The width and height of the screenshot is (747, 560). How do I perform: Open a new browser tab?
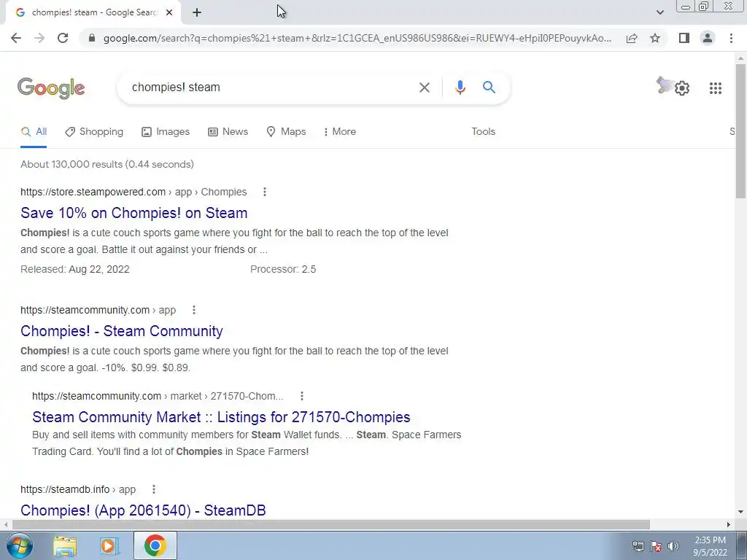point(197,13)
